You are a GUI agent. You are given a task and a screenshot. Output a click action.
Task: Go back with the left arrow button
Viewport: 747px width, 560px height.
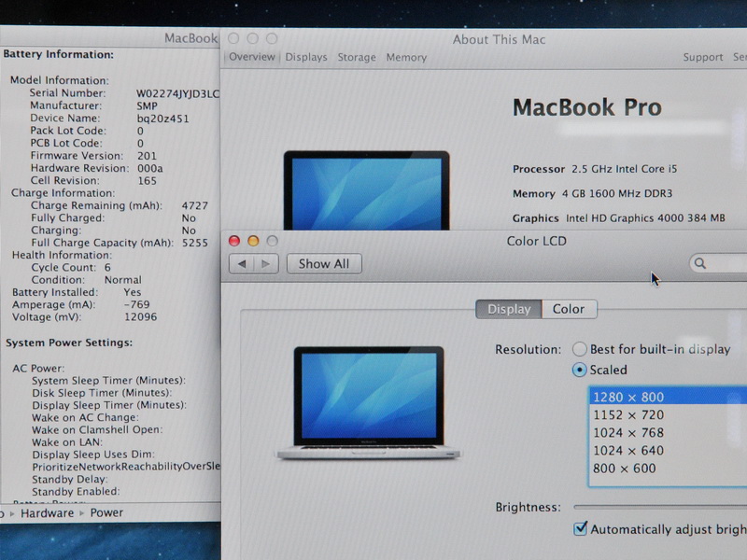tap(242, 264)
